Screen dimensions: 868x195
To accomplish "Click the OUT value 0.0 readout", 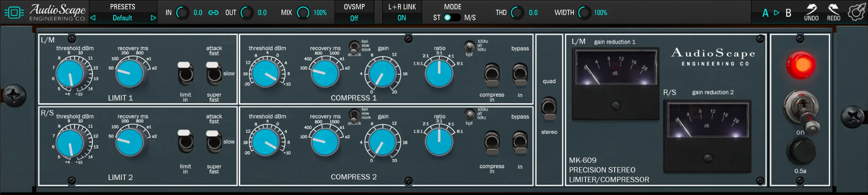I will point(262,13).
